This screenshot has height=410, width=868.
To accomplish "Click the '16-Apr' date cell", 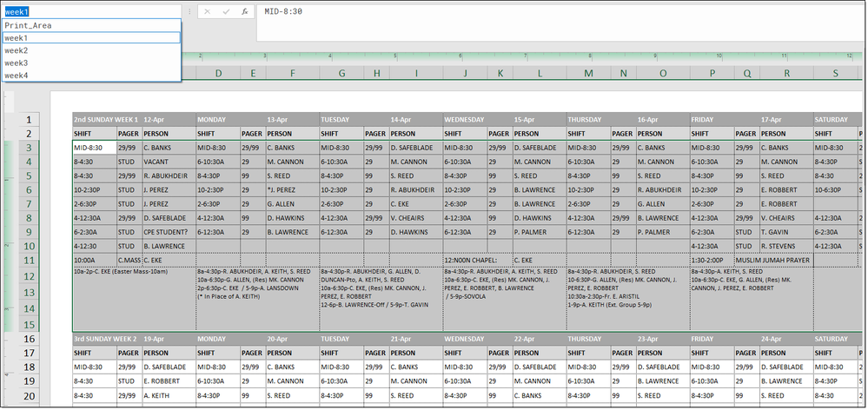I will 663,120.
